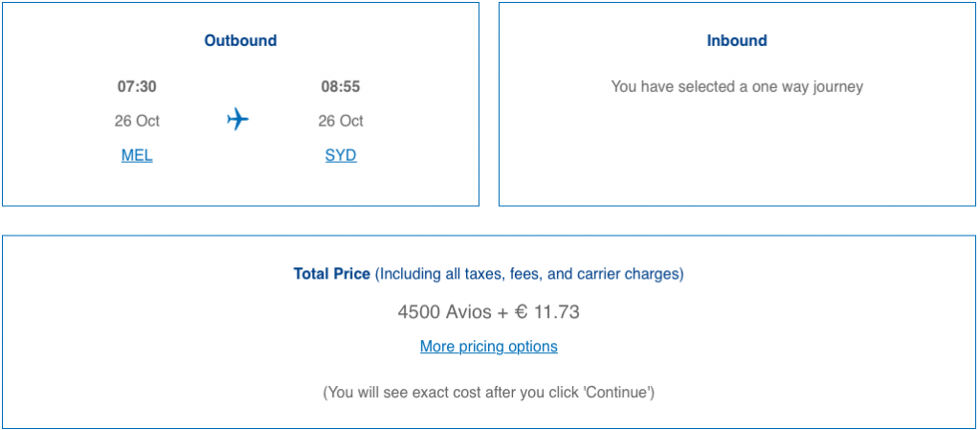Click the Inbound heading
Viewport: 980px width, 430px height.
pyautogui.click(x=737, y=40)
